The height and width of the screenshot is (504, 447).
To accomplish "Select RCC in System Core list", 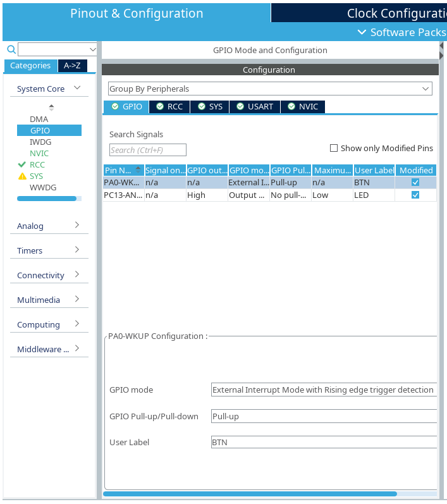I will click(x=37, y=164).
